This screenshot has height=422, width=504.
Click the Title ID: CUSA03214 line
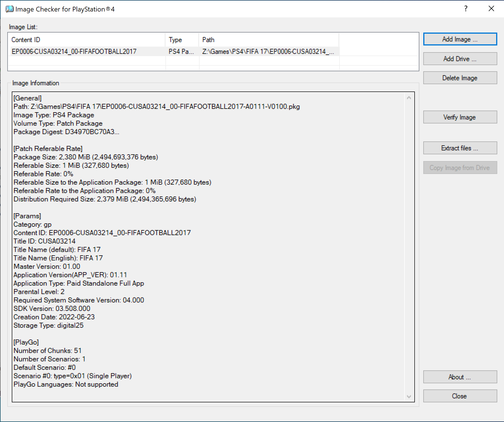pos(45,241)
